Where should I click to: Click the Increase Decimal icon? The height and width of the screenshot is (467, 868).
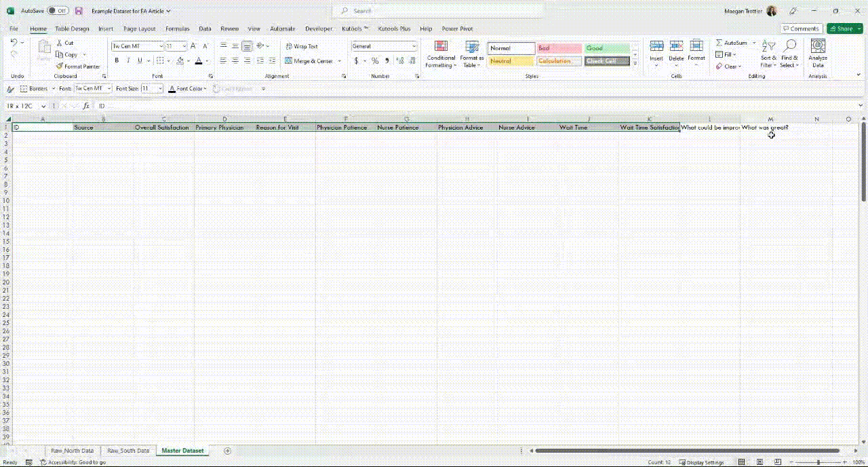point(400,60)
